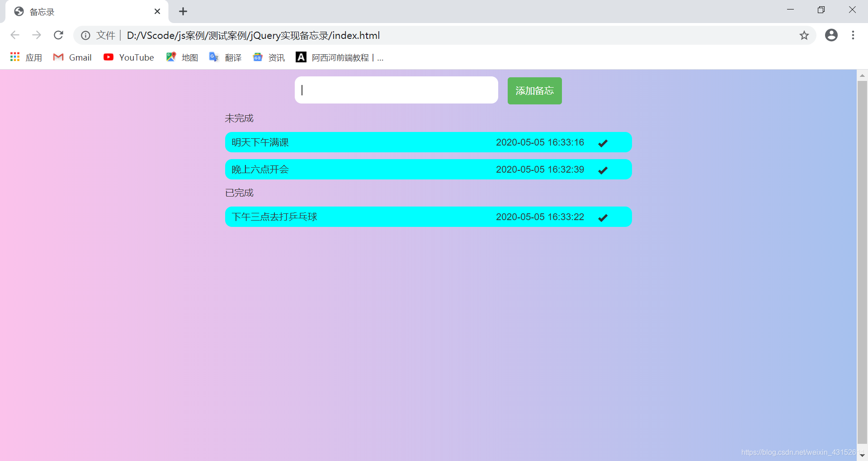Click the 已完成 section heading
Image resolution: width=868 pixels, height=461 pixels.
click(239, 193)
